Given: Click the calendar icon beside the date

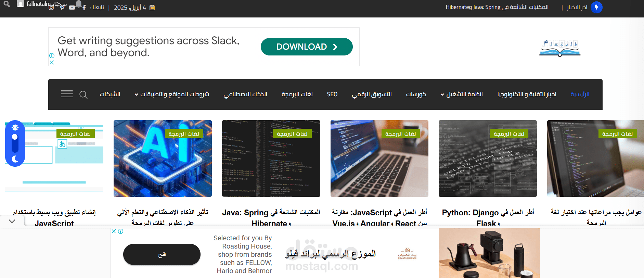Looking at the screenshot, I should 152,8.
